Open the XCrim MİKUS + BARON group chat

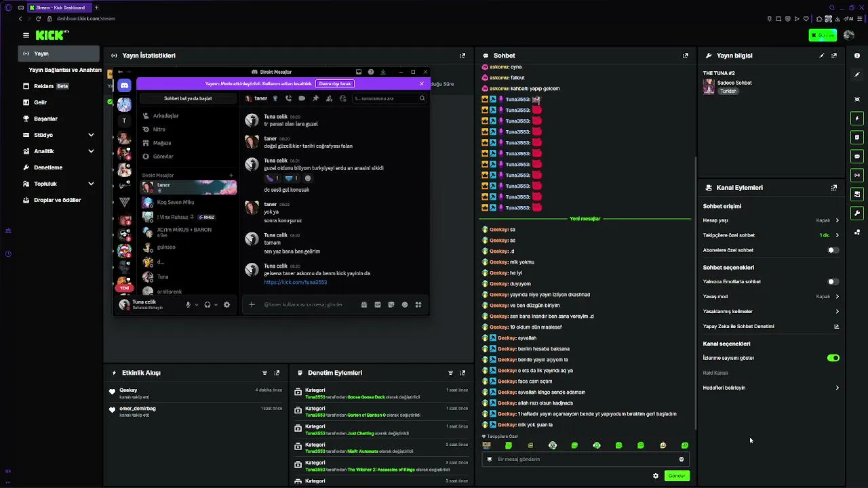188,232
